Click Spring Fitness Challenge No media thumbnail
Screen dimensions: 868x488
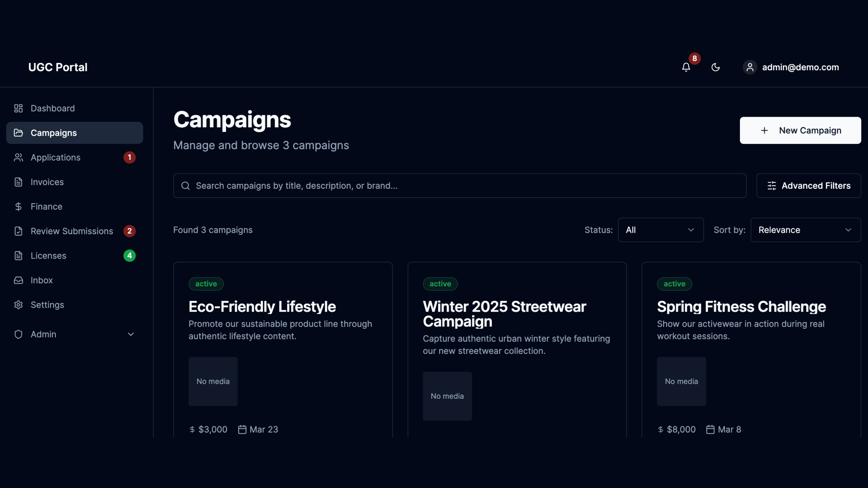pos(681,381)
